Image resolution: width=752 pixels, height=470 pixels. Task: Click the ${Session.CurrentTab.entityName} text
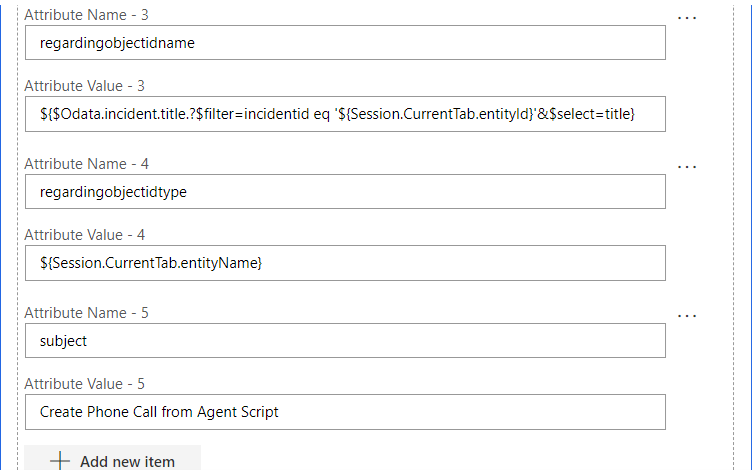point(151,263)
